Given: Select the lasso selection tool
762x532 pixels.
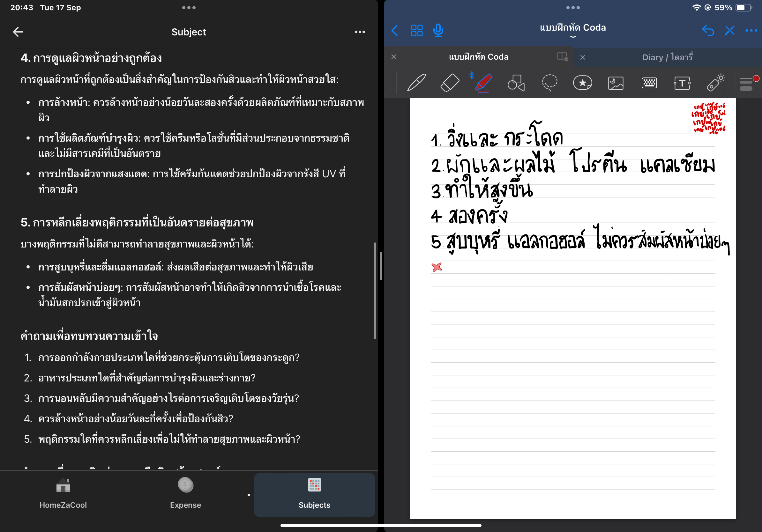Looking at the screenshot, I should pos(549,83).
